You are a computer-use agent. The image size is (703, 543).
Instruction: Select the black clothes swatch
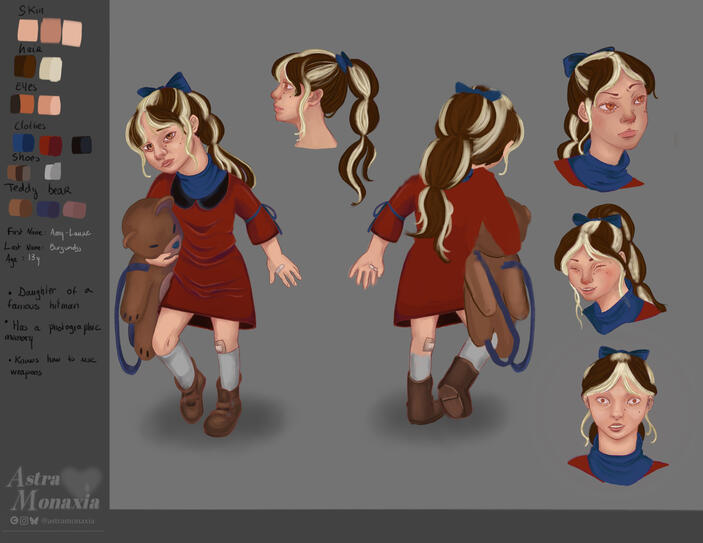(x=82, y=145)
